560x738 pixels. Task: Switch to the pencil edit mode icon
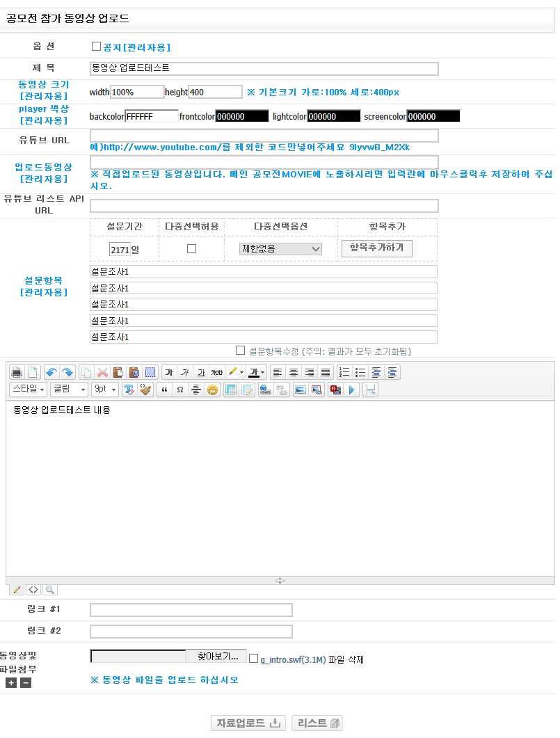coord(17,589)
